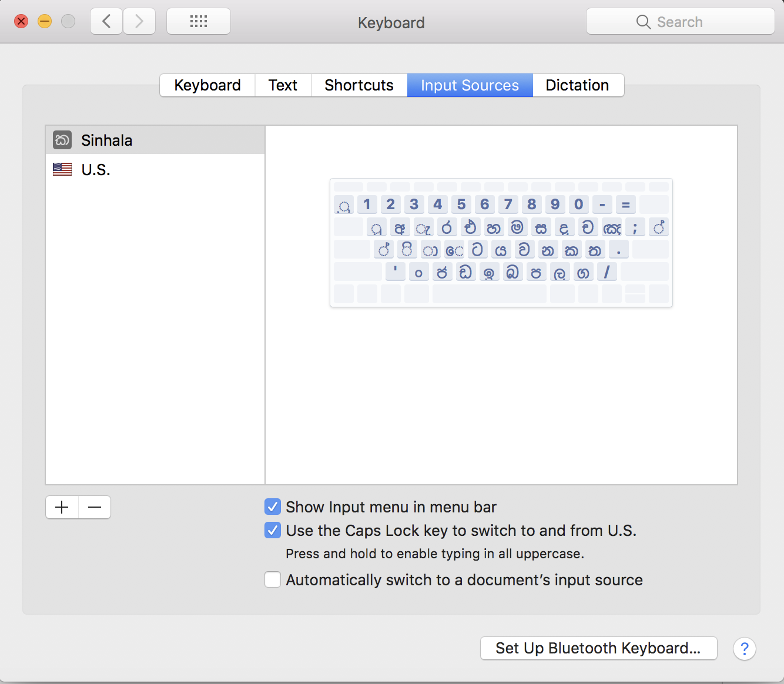The width and height of the screenshot is (784, 684).
Task: Click the Sinhala input source icon
Action: tap(62, 140)
